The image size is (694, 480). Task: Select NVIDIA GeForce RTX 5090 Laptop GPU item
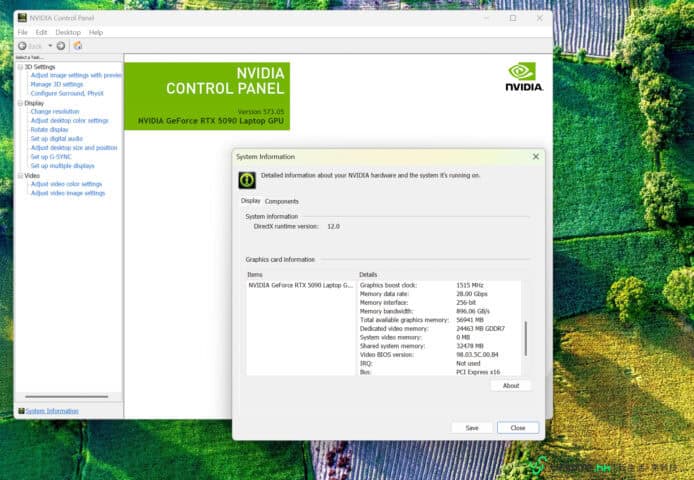click(301, 285)
